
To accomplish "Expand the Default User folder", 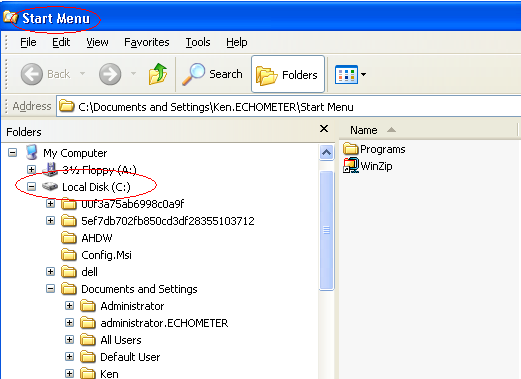I will [x=69, y=357].
